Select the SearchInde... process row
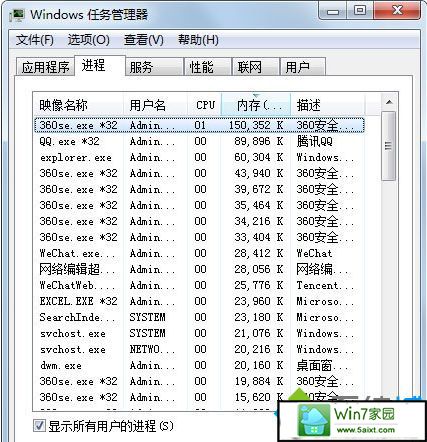 point(199,317)
